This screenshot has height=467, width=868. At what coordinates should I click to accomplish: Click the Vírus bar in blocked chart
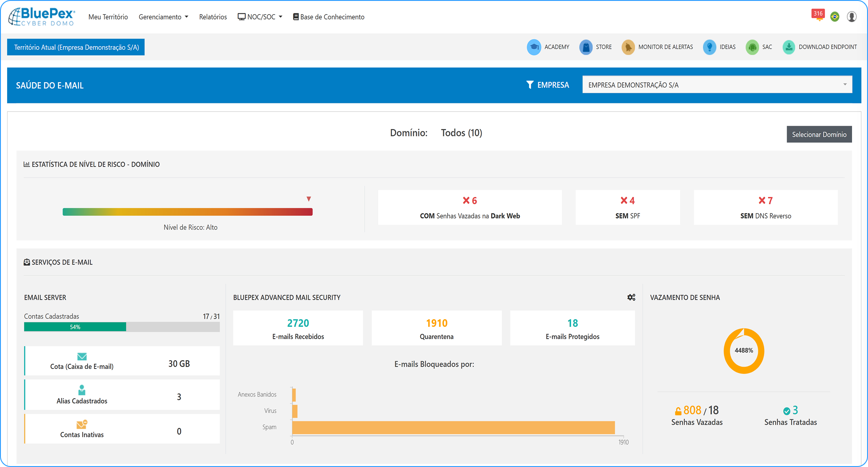pos(295,411)
